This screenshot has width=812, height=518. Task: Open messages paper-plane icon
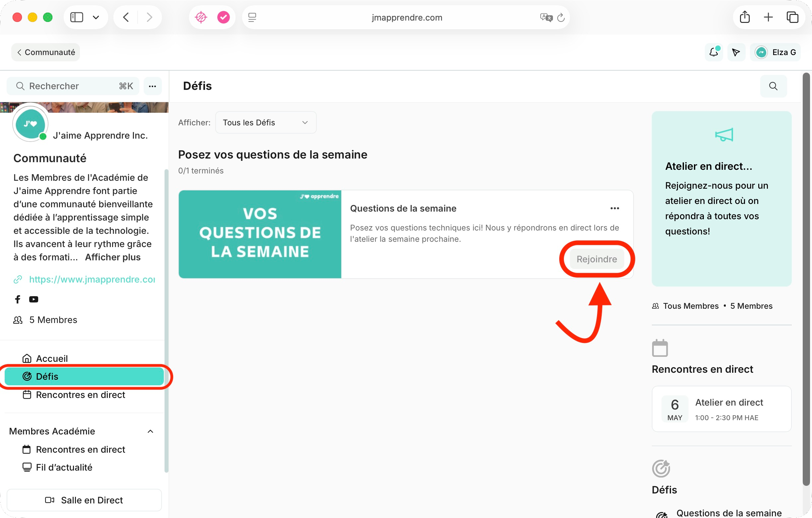click(736, 52)
